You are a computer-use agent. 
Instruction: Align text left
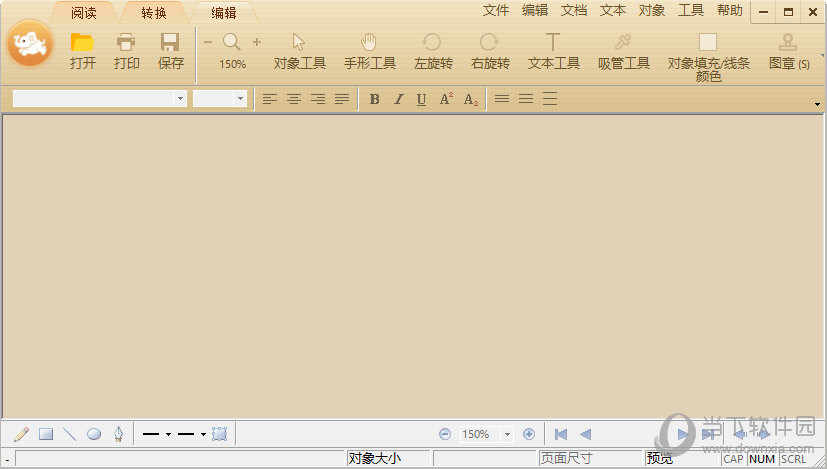[270, 99]
